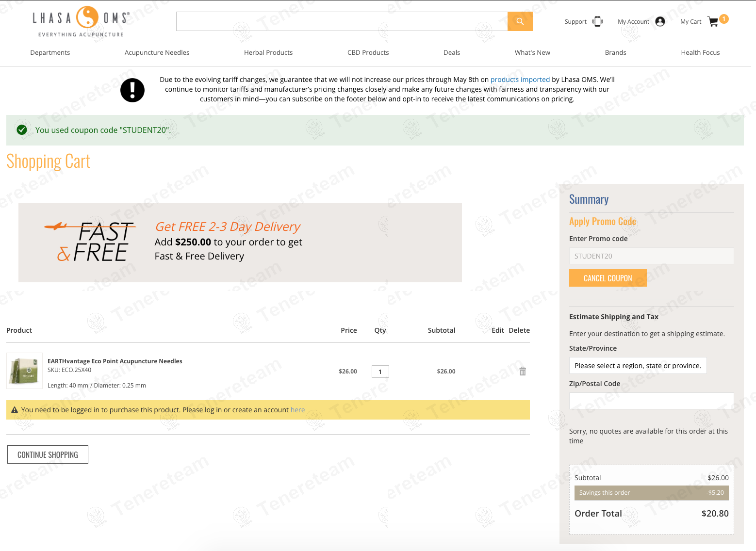756x551 pixels.
Task: Click the 'here' login link
Action: pyautogui.click(x=298, y=410)
